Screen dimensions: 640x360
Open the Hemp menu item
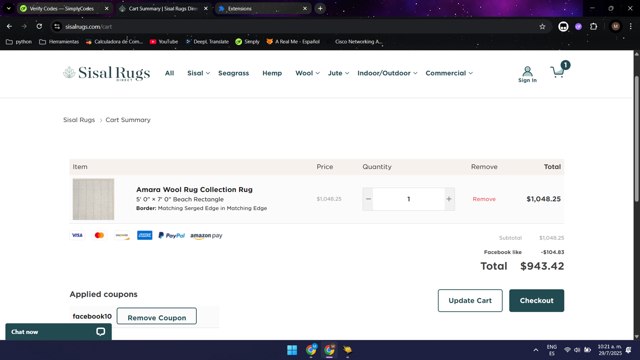[x=272, y=73]
